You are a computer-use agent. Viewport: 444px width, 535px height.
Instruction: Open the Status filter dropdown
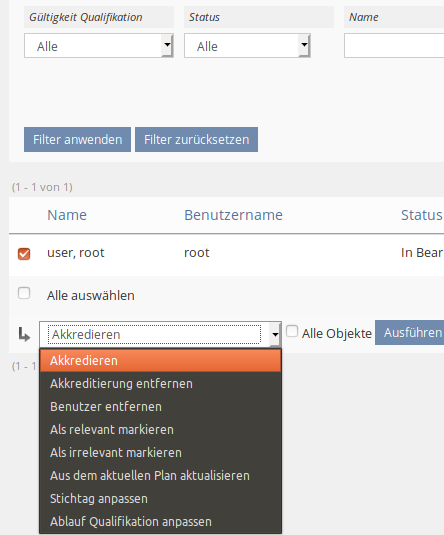click(247, 45)
